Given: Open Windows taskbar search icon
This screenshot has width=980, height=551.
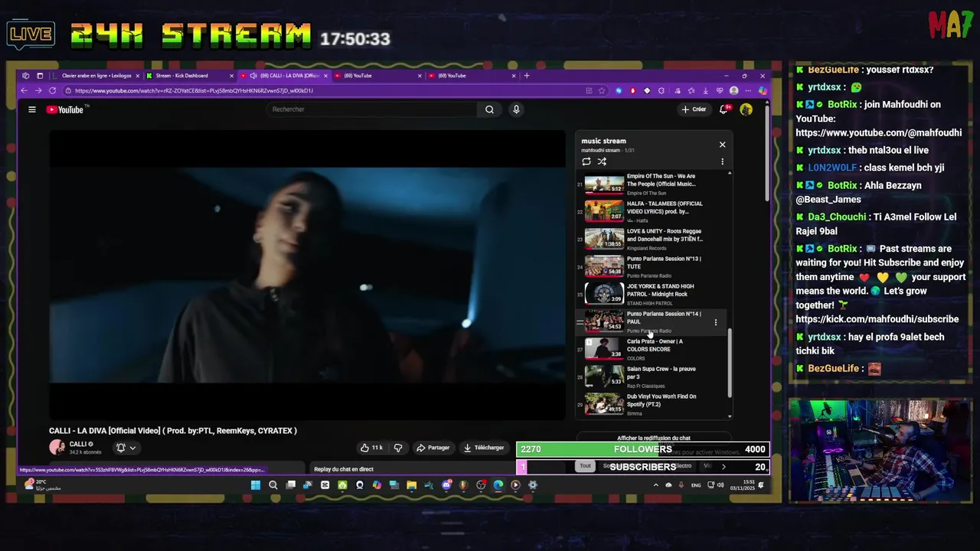Looking at the screenshot, I should pos(273,485).
